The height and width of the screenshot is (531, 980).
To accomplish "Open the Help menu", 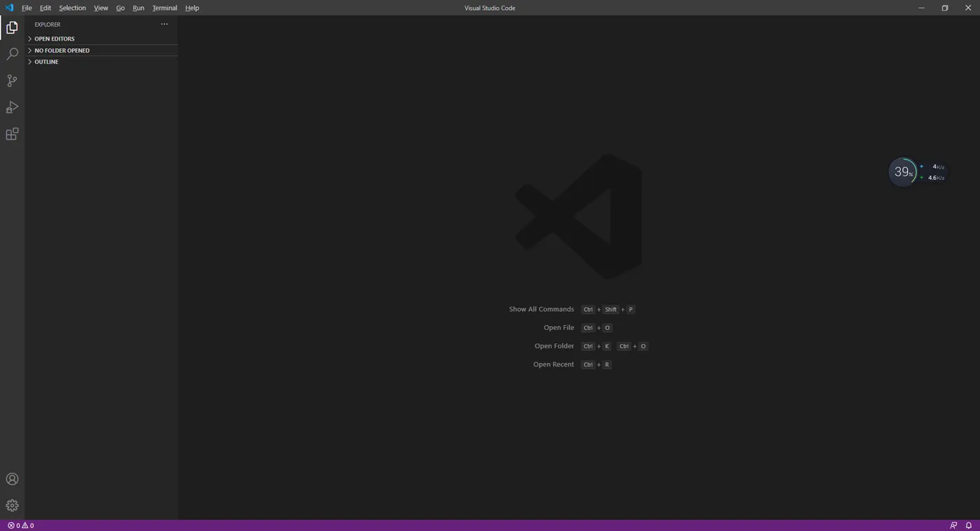I will point(192,8).
